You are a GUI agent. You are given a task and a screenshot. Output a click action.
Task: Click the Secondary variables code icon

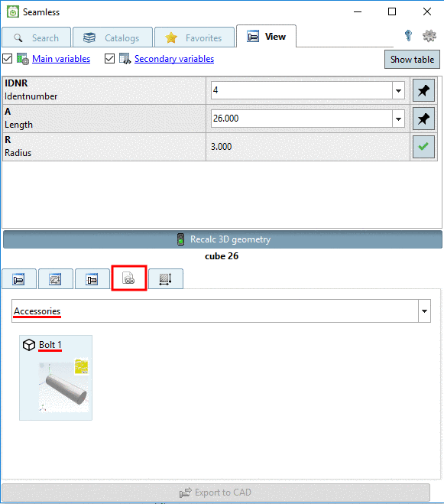125,59
